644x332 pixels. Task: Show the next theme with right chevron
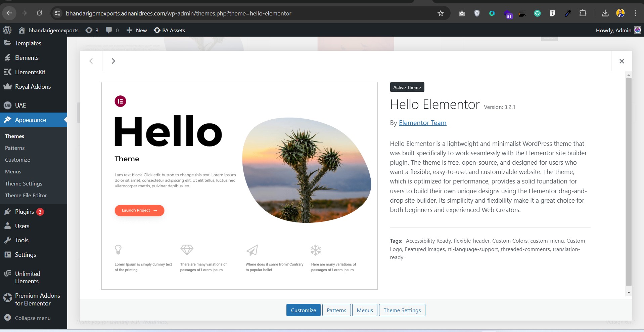(113, 61)
